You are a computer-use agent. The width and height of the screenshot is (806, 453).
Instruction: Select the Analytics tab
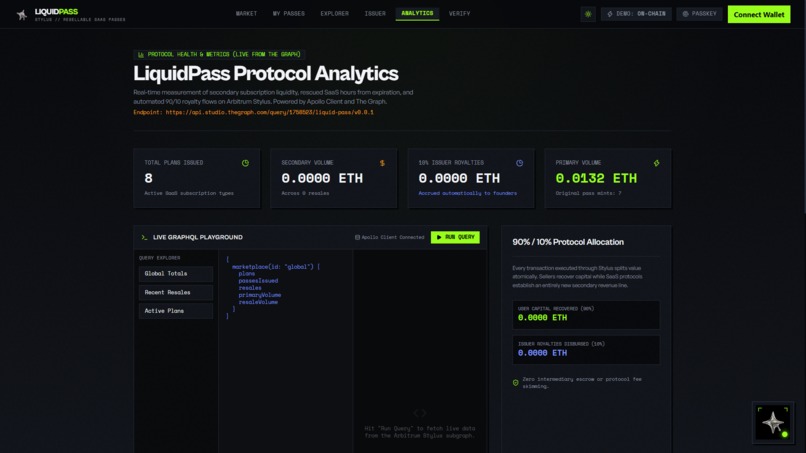pos(417,13)
